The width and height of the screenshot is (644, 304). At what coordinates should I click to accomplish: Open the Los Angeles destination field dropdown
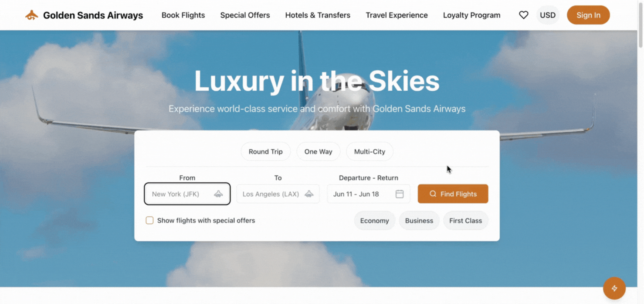pos(278,194)
